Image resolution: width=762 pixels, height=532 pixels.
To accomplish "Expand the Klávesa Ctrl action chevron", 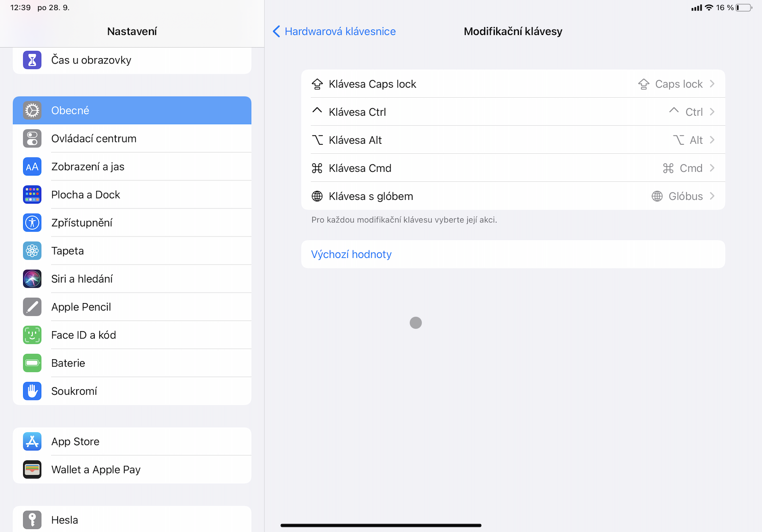I will (712, 112).
